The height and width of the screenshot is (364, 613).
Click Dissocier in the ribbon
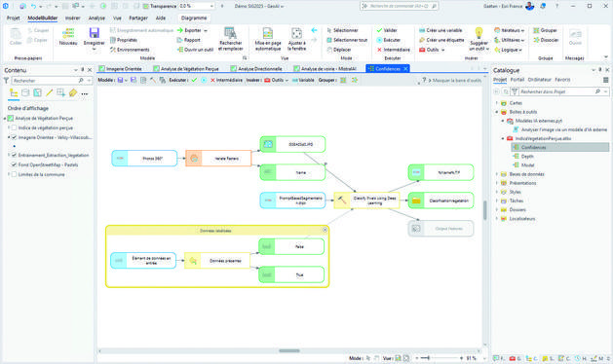click(546, 40)
